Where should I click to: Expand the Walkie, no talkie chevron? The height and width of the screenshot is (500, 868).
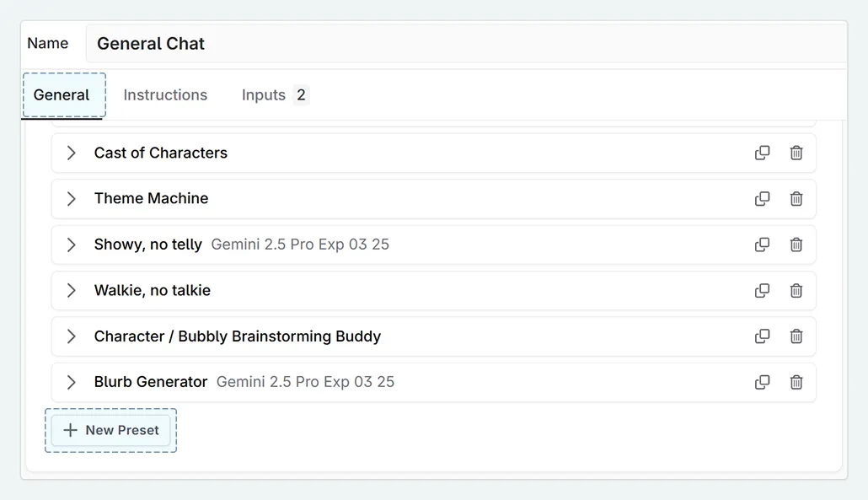pos(72,290)
